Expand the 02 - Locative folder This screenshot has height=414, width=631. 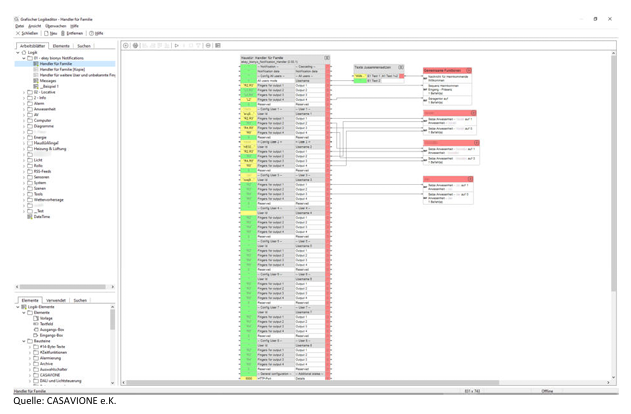pyautogui.click(x=24, y=93)
